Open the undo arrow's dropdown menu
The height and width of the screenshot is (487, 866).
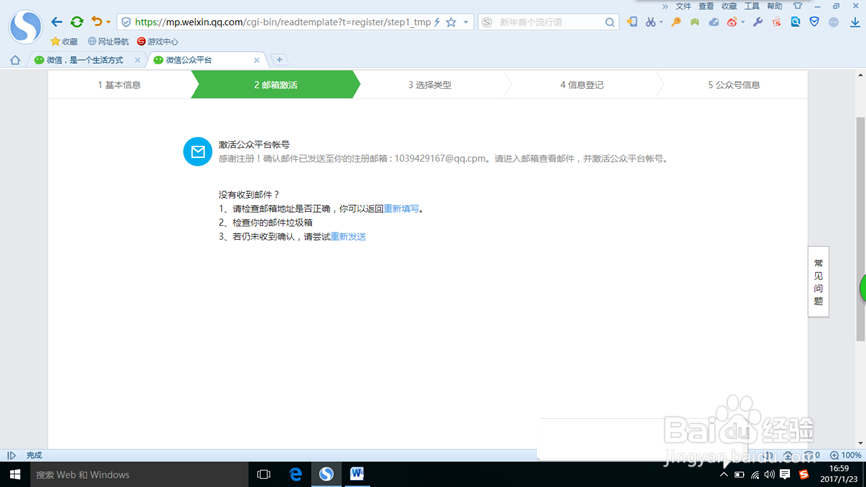pos(108,23)
